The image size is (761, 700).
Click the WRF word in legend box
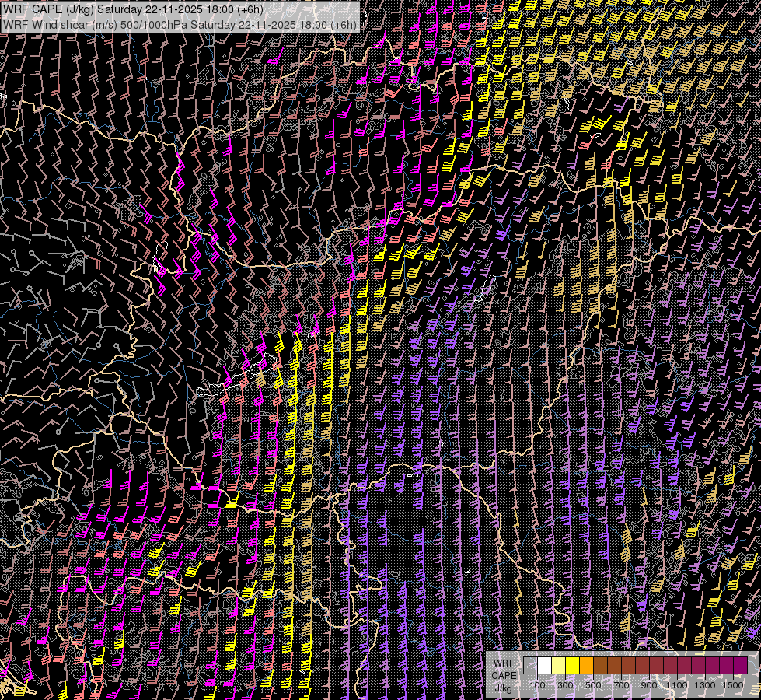pos(503,663)
